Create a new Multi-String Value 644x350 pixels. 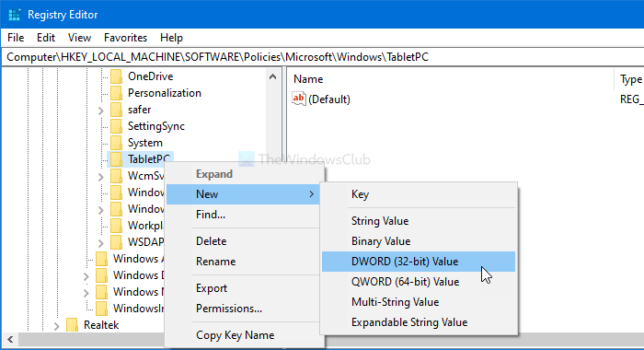[x=419, y=301]
